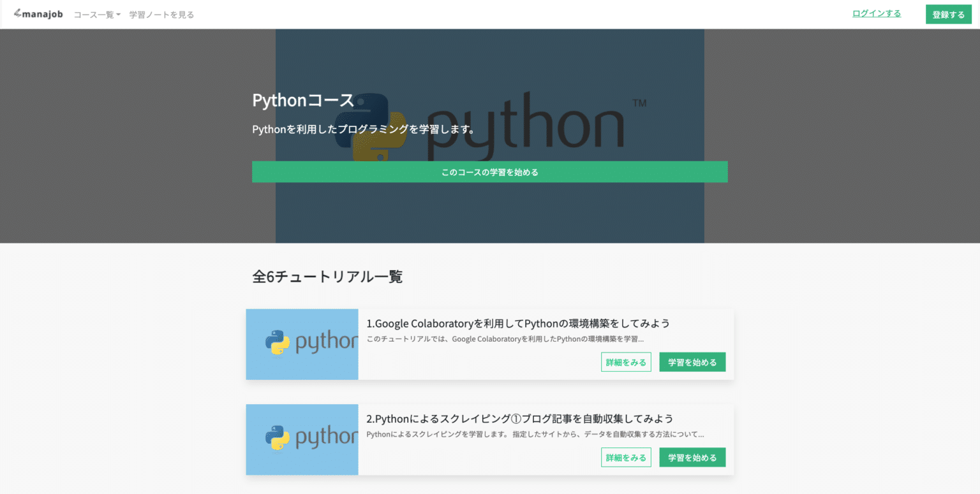Click 学習を始める for the scraping tutorial

click(692, 457)
